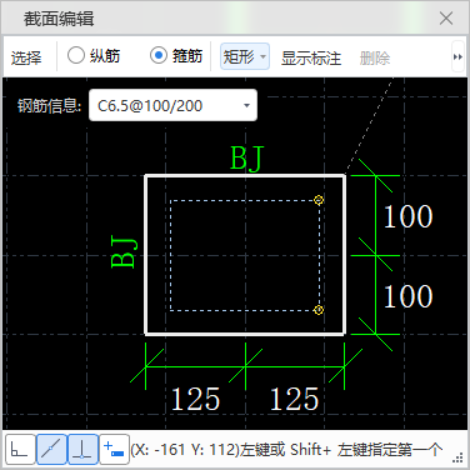Click the left 125 dimension value
This screenshot has height=470, width=470.
[x=195, y=399]
